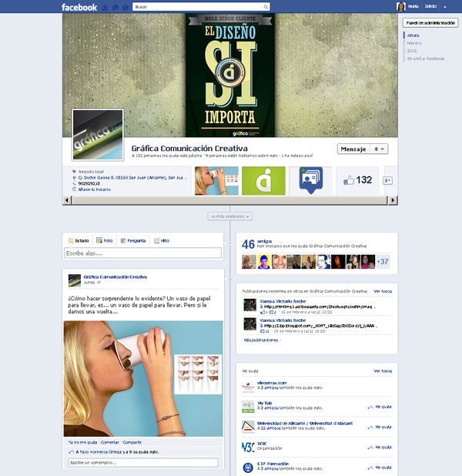Open first Vanesa Victoria Reche post

[283, 301]
